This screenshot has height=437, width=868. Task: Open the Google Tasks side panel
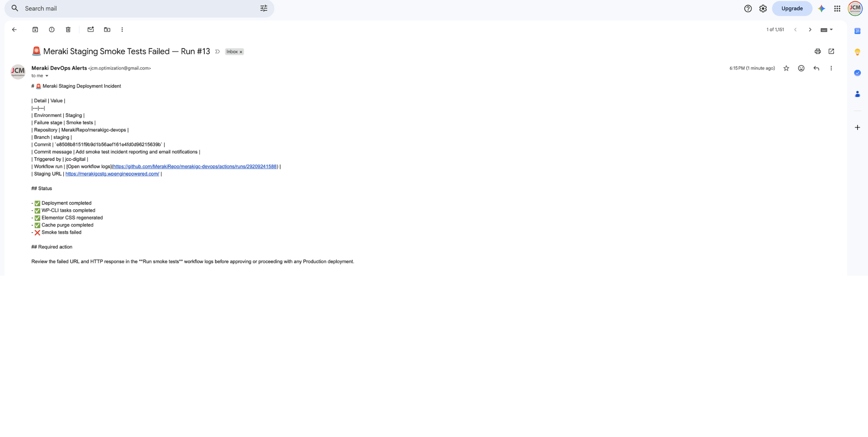pyautogui.click(x=857, y=73)
